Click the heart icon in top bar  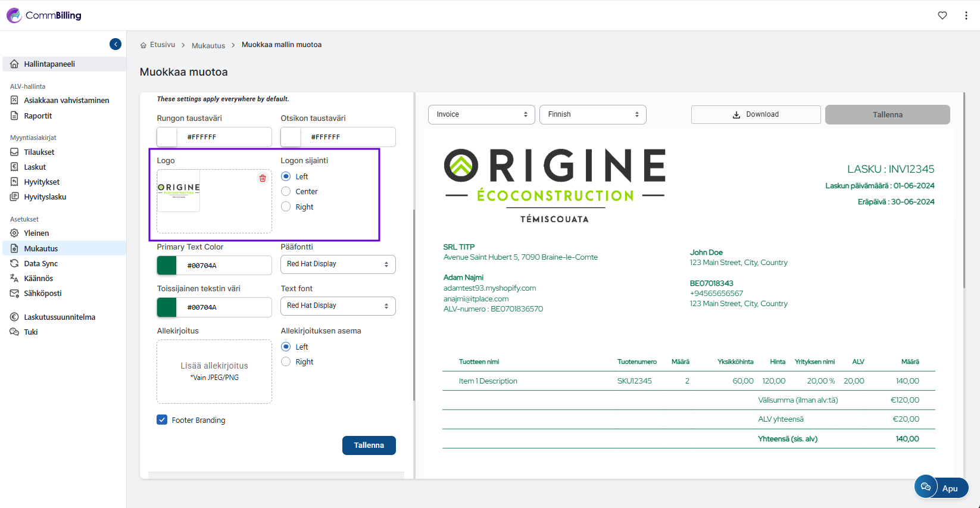[x=942, y=15]
